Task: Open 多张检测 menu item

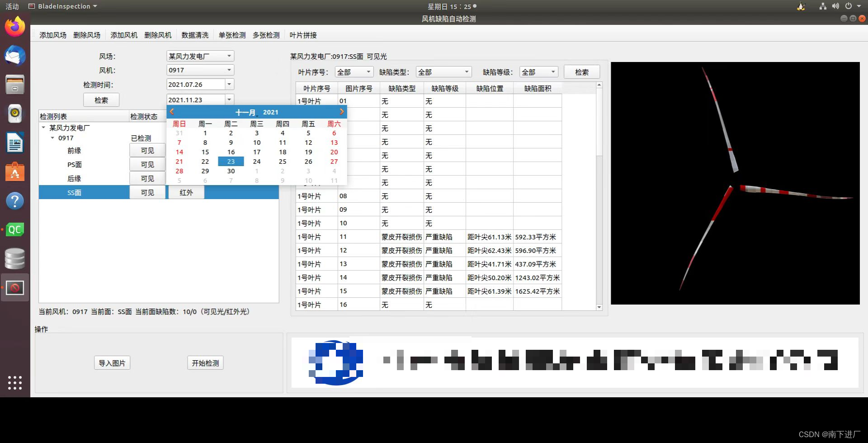Action: pos(266,35)
